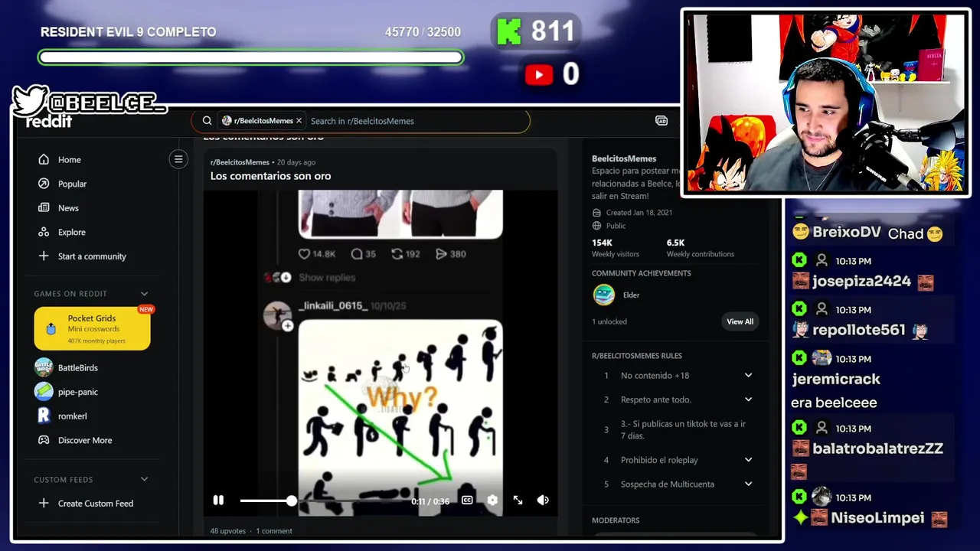Click the streamer webcam feed
Screen dimensions: 980x551
coord(825,103)
